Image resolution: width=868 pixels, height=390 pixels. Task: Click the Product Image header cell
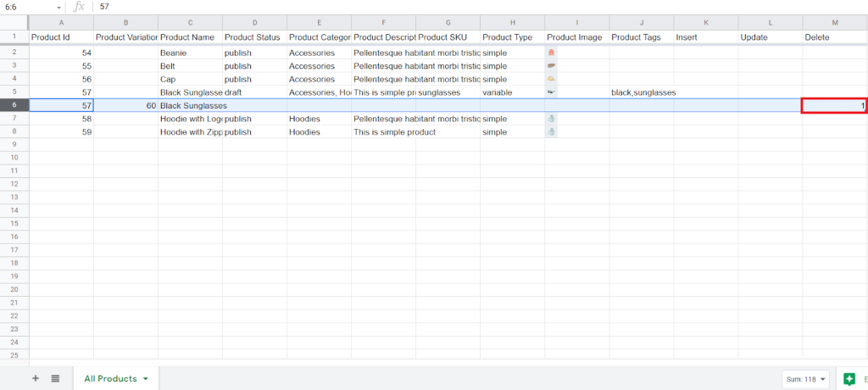[x=576, y=37]
